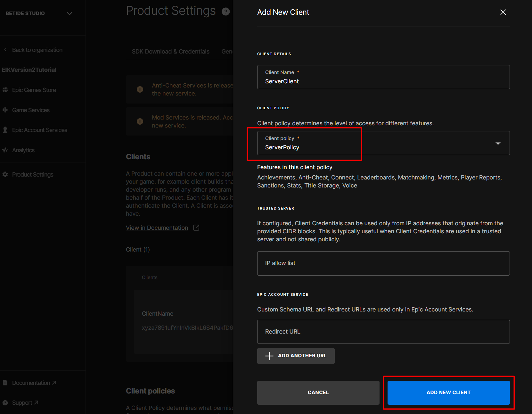
Task: Click the Anti-Cheat warning alert icon
Action: [140, 89]
